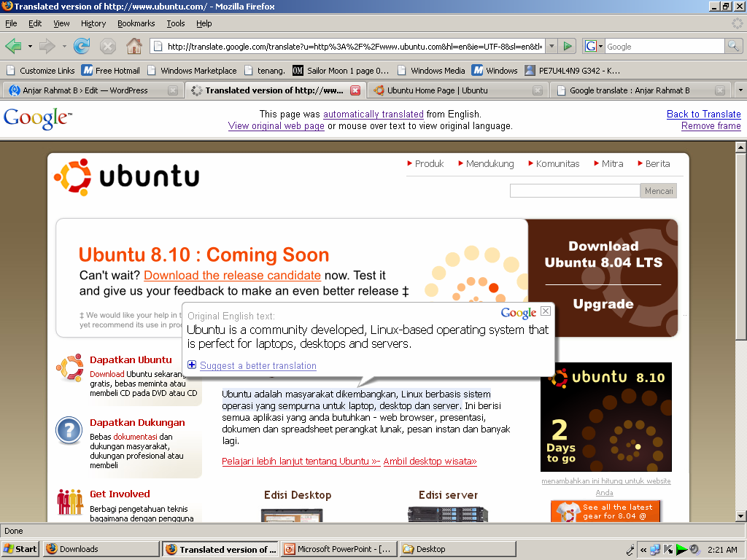
Task: Open the Komunitas navigation item
Action: (x=554, y=164)
